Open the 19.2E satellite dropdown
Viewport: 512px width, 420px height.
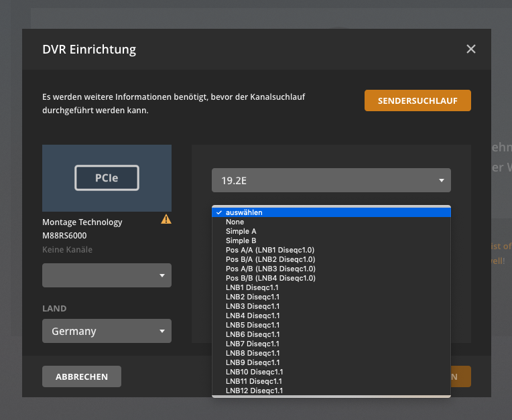tap(331, 180)
